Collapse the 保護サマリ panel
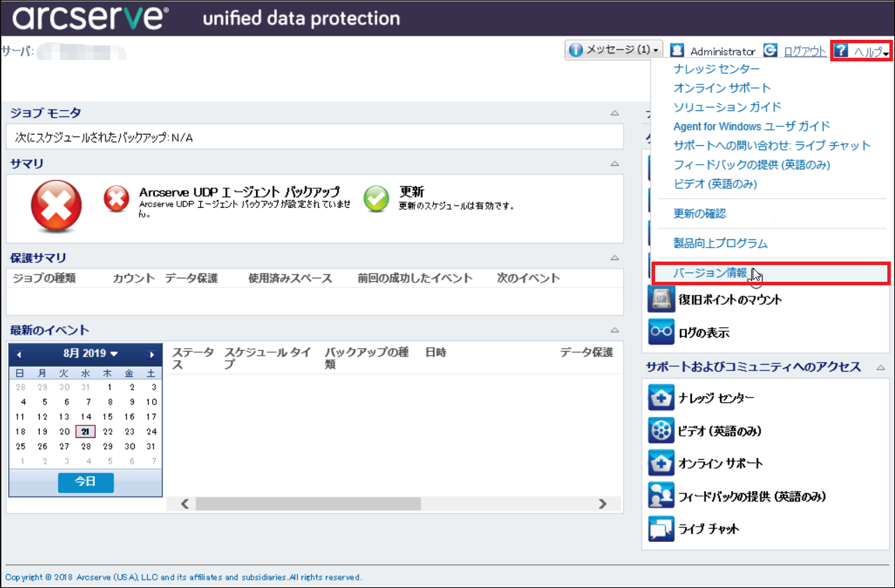This screenshot has height=588, width=895. pos(615,257)
